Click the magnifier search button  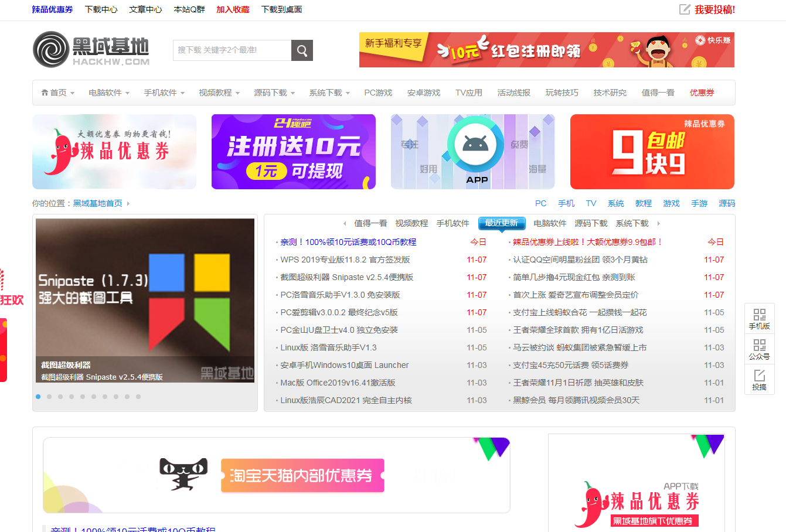[x=302, y=50]
